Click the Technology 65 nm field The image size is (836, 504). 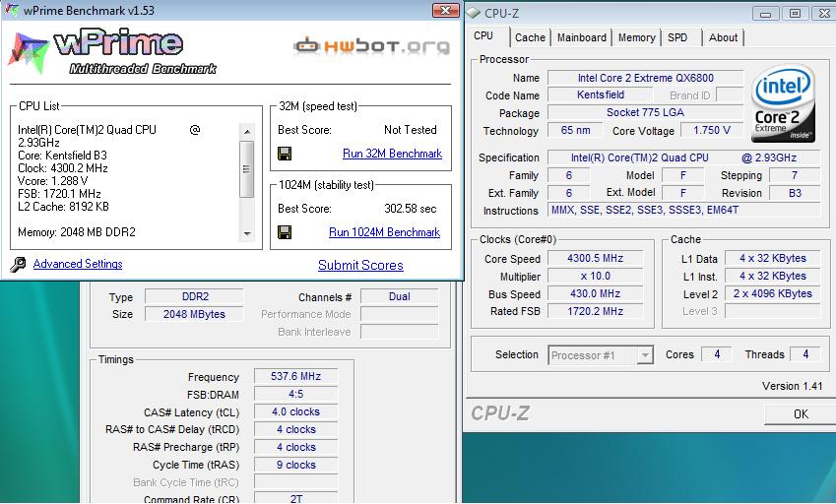pyautogui.click(x=575, y=131)
